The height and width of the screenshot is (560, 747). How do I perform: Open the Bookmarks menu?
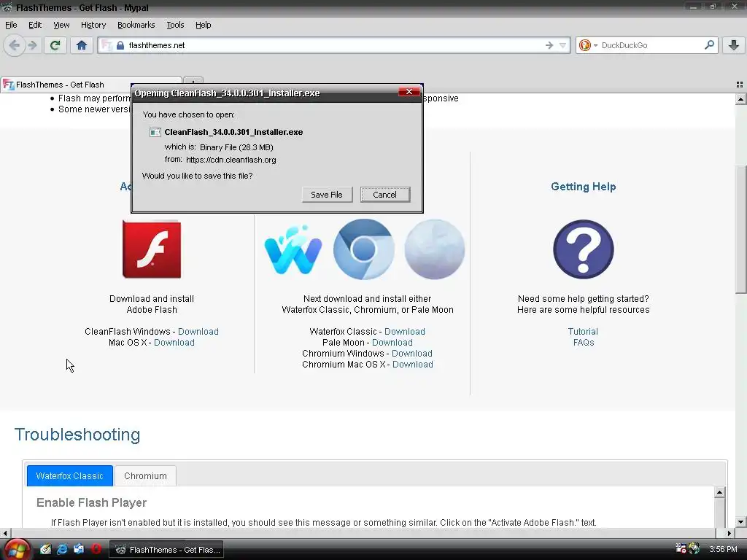click(x=136, y=25)
